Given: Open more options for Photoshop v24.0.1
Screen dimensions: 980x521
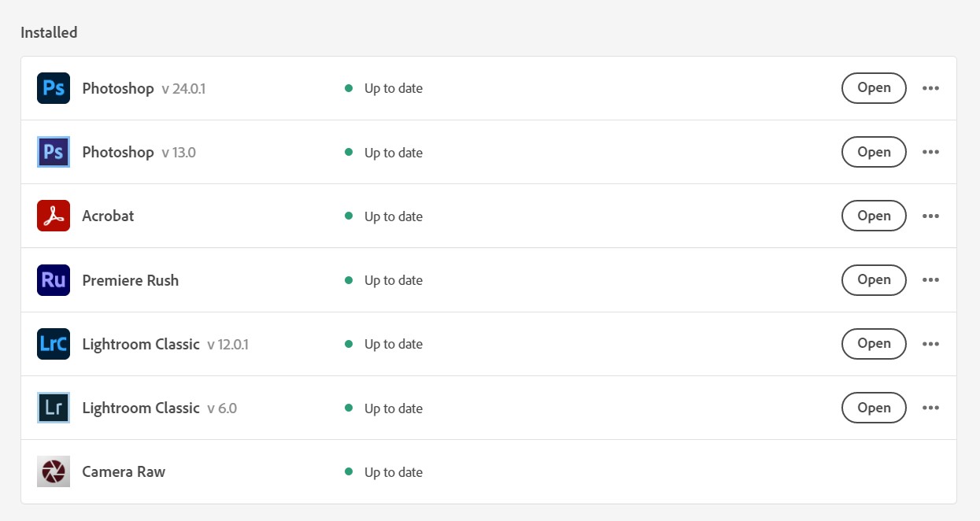Looking at the screenshot, I should (x=931, y=88).
